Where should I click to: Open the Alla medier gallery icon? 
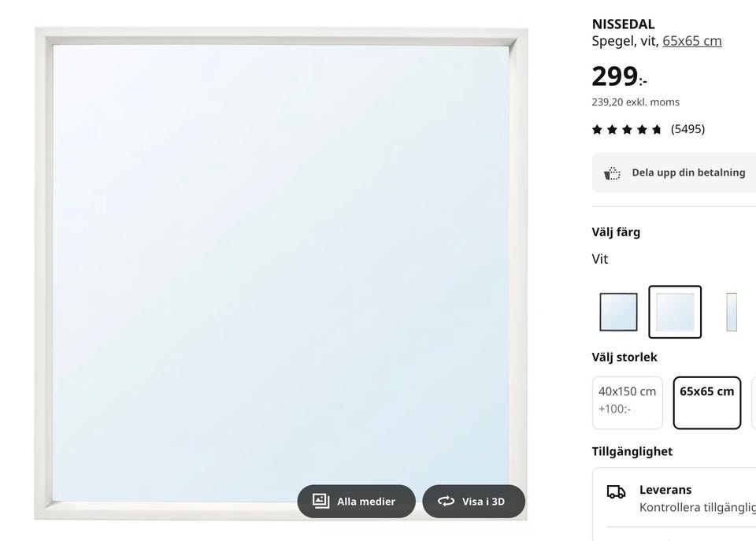[x=321, y=501]
